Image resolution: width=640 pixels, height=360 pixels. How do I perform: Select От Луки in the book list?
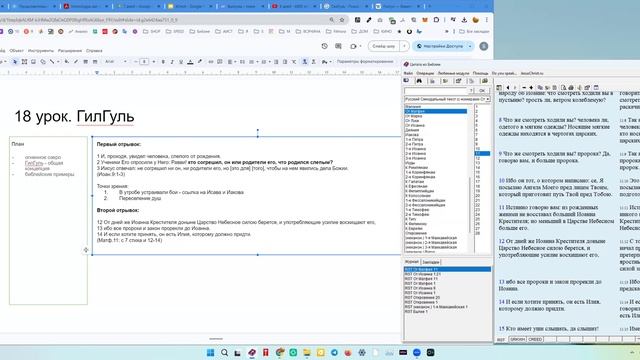412,121
